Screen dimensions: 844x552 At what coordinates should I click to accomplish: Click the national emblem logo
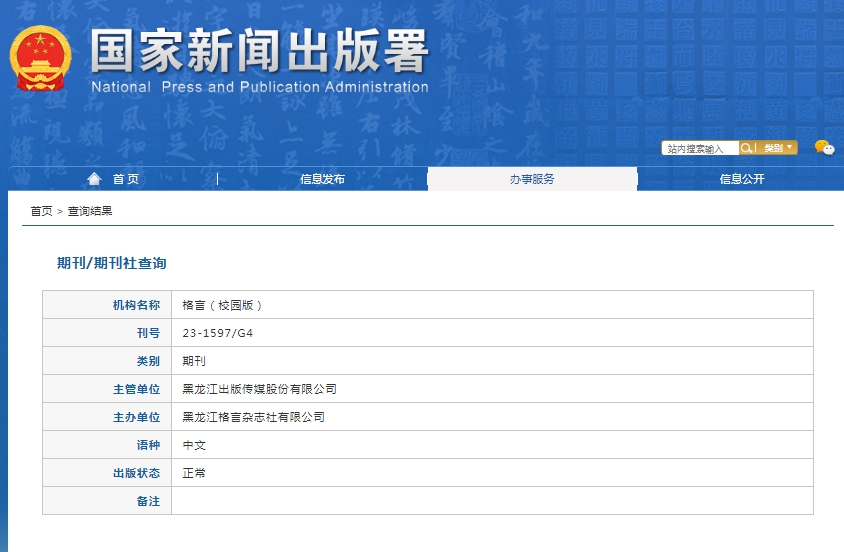pyautogui.click(x=41, y=58)
